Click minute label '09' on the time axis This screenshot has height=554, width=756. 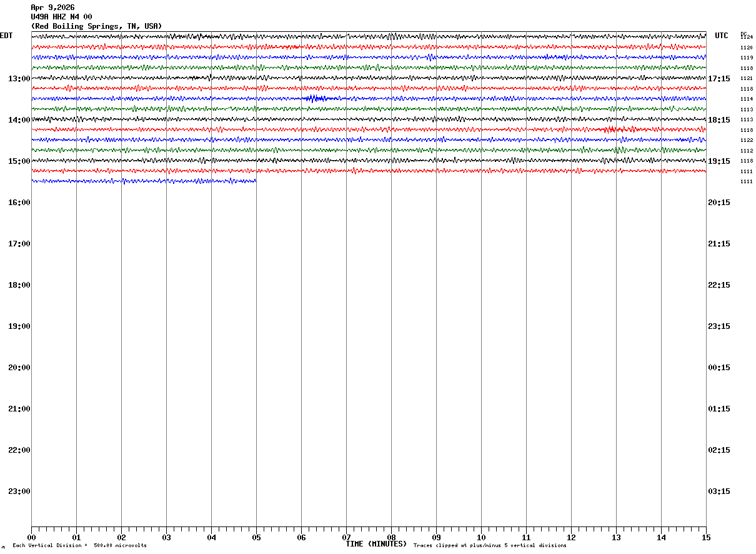(436, 538)
